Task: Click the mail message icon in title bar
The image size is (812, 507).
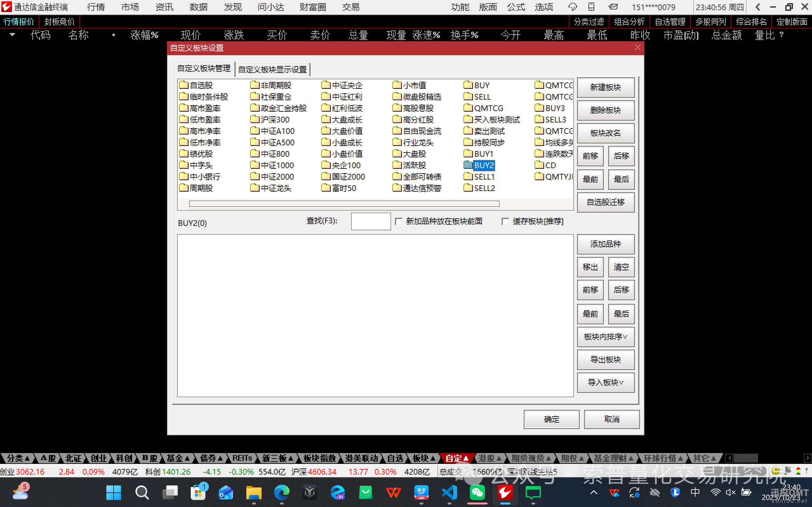Action: coord(613,7)
